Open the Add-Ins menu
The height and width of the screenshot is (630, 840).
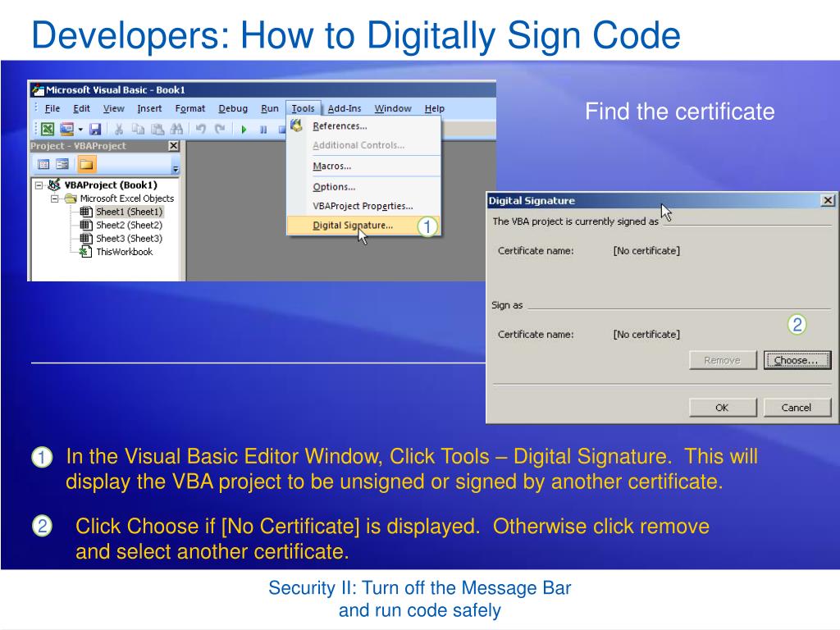coord(345,108)
